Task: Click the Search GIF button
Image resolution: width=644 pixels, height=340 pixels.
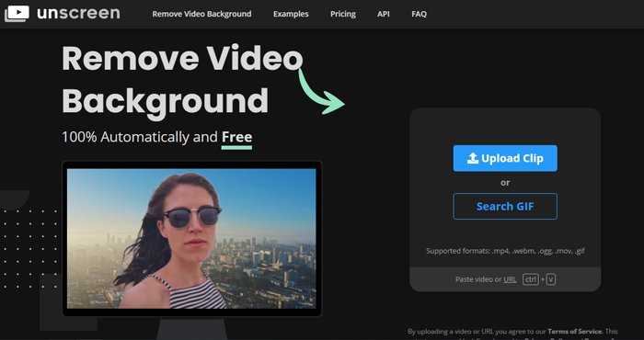Action: click(x=505, y=206)
